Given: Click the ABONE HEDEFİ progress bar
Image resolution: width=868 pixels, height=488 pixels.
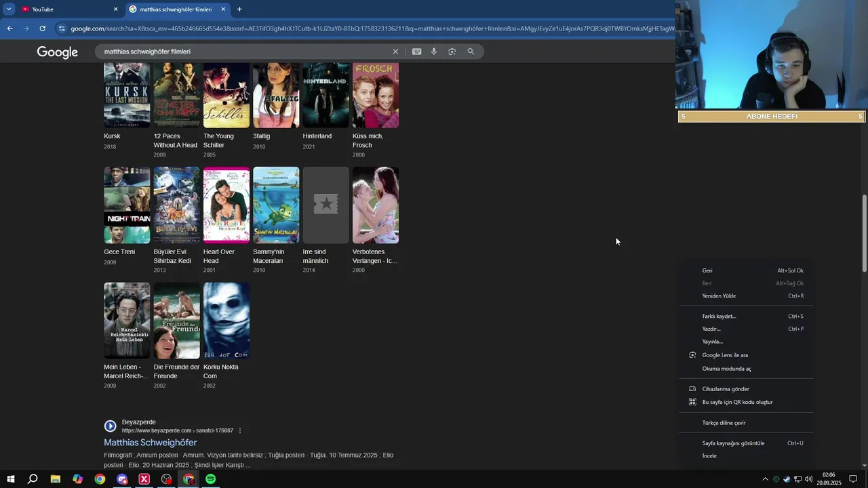Looking at the screenshot, I should (772, 117).
